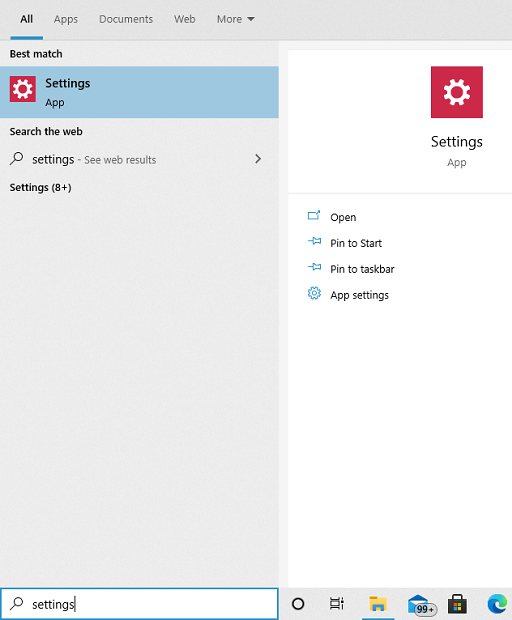Click the large Settings gear tile in preview pane

(x=457, y=92)
